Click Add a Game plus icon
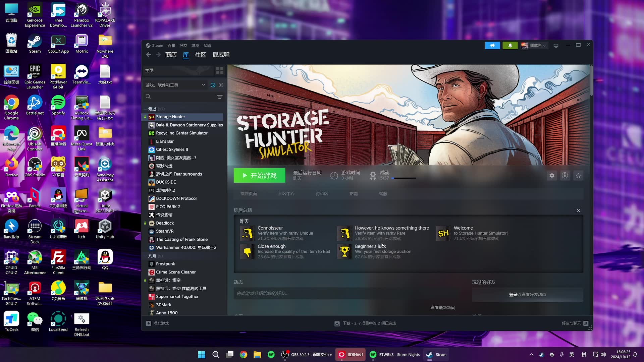This screenshot has width=644, height=362. click(x=149, y=323)
